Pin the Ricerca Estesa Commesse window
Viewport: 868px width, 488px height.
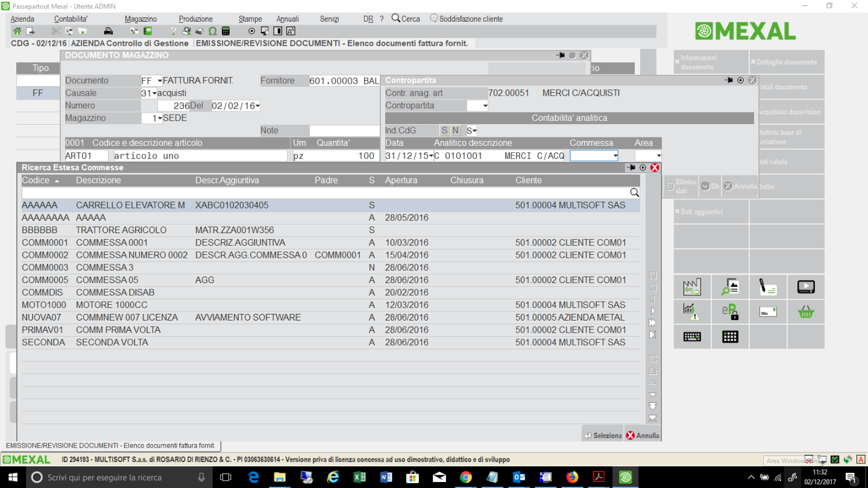tap(631, 167)
